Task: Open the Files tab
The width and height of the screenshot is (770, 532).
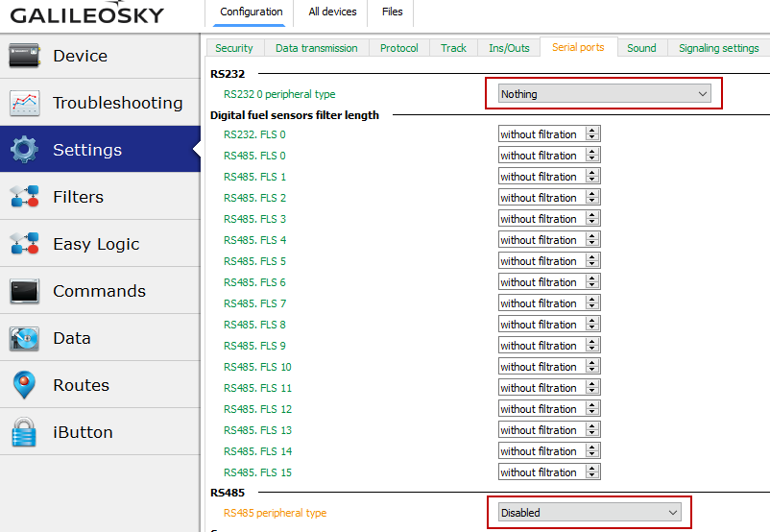Action: [392, 12]
